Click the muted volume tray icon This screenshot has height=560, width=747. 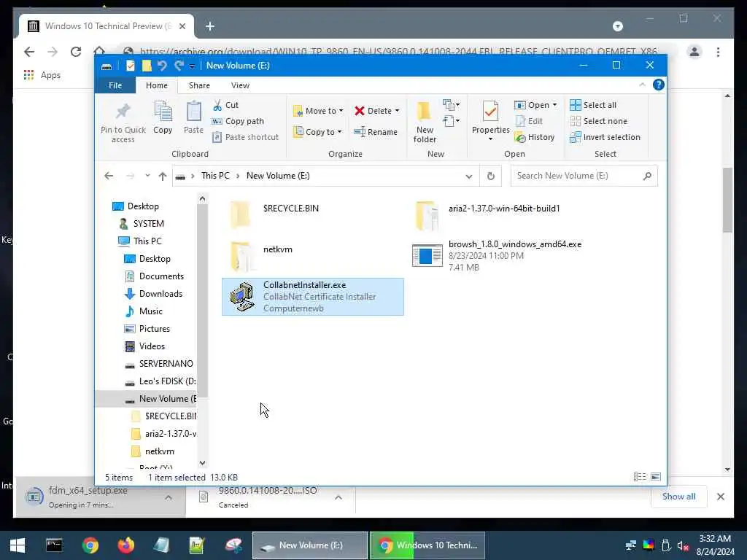[683, 545]
